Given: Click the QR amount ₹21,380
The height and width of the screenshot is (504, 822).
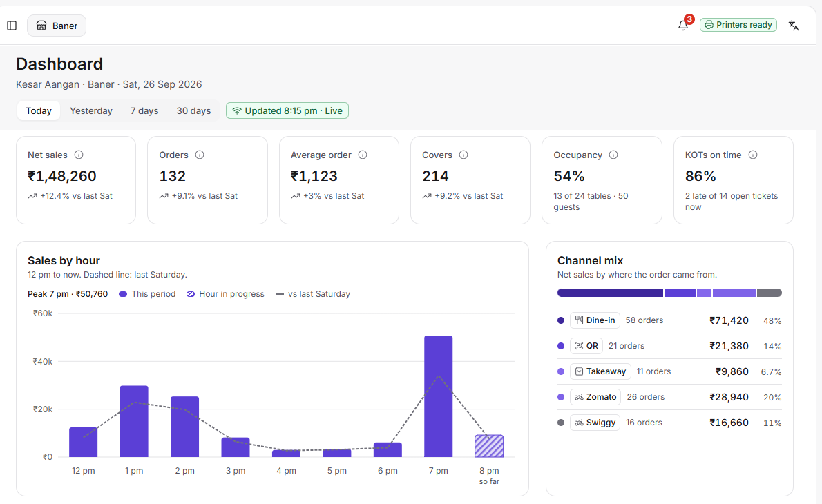Looking at the screenshot, I should [x=729, y=347].
